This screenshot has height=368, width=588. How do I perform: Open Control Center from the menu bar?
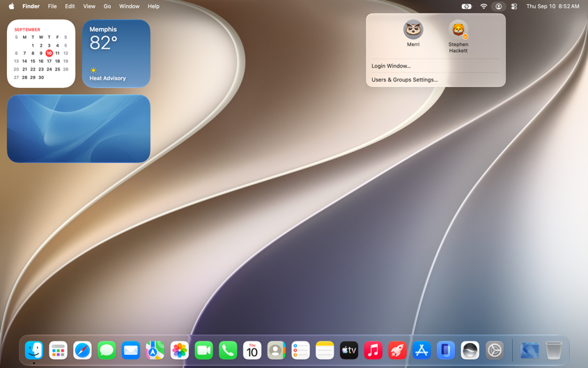(x=514, y=6)
